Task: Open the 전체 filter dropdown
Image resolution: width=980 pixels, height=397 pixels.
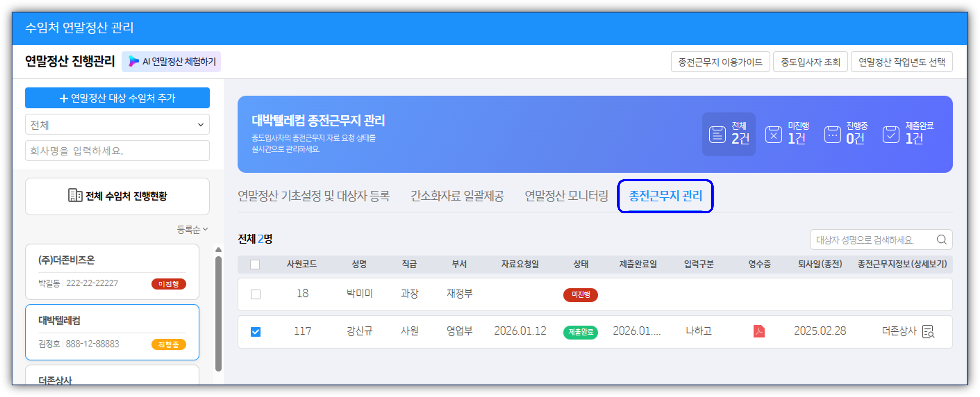Action: (x=117, y=125)
